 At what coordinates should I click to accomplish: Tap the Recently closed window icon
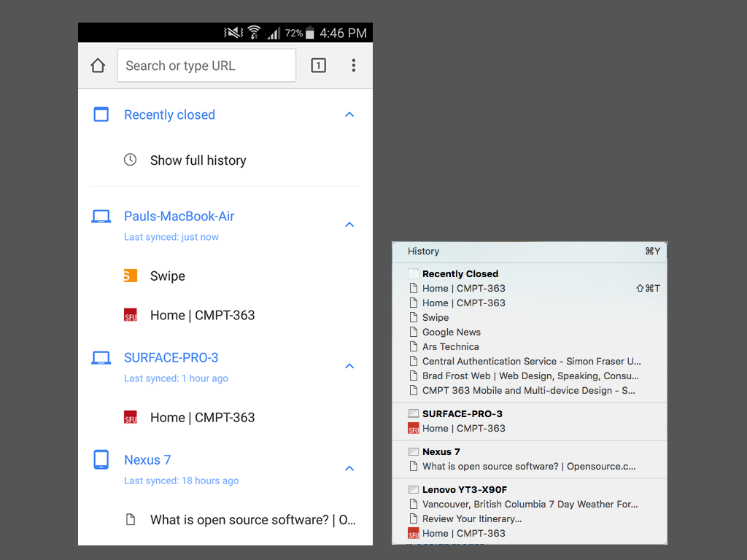101,114
